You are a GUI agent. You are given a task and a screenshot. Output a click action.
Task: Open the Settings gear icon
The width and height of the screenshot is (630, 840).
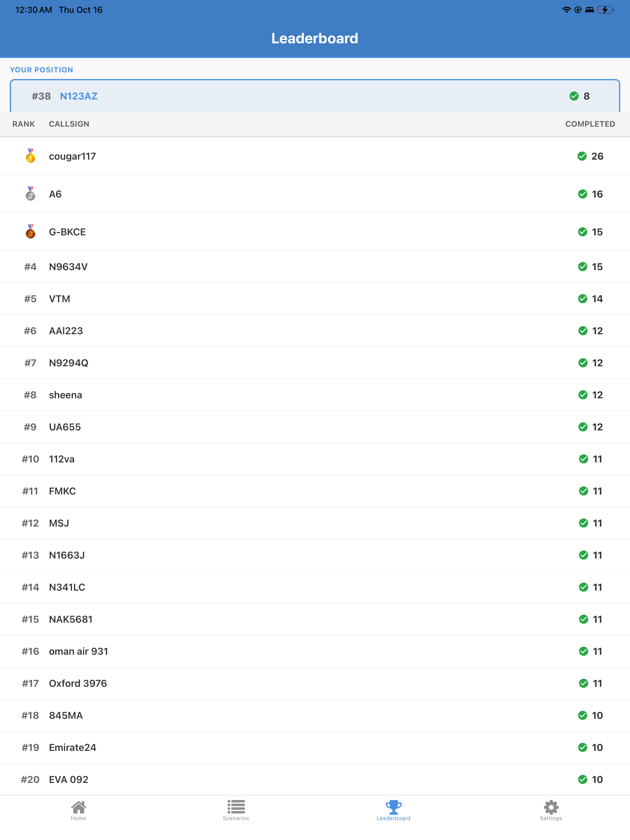coord(551,807)
